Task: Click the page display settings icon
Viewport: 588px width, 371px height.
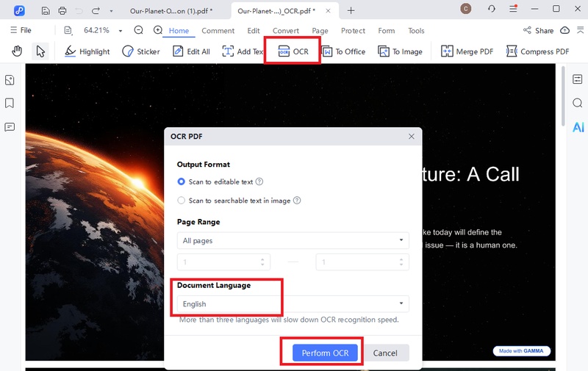Action: click(x=68, y=30)
